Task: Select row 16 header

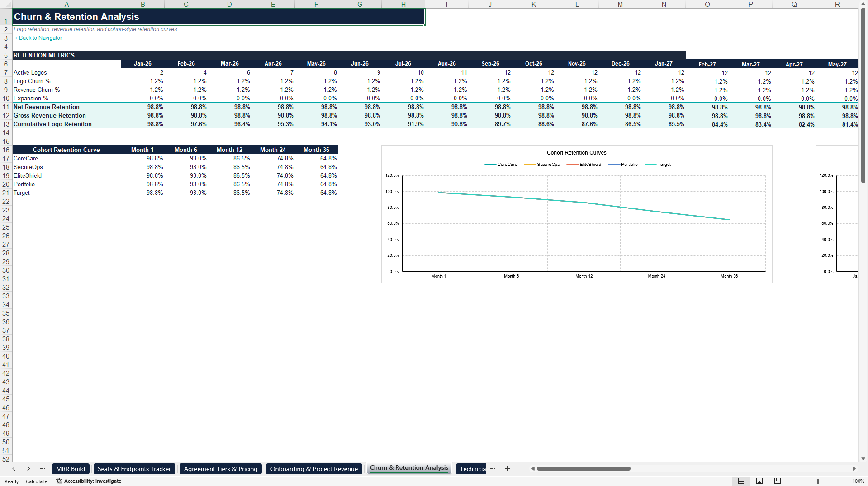Action: [6, 150]
